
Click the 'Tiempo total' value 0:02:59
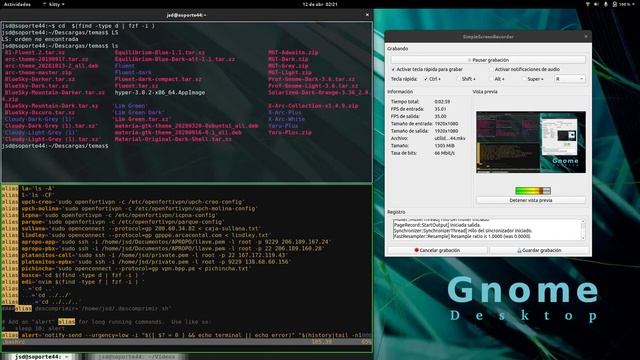click(442, 102)
